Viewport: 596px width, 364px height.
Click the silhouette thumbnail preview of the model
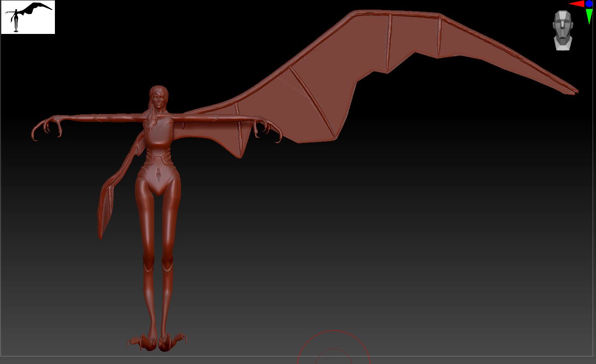[28, 17]
